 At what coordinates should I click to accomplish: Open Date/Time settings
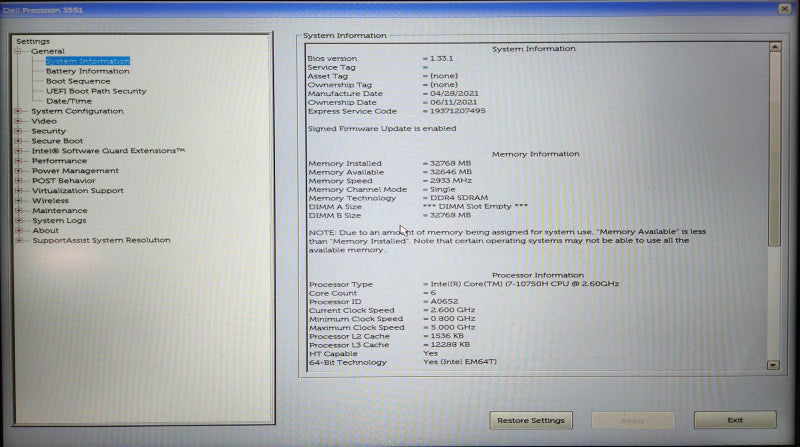(x=69, y=101)
